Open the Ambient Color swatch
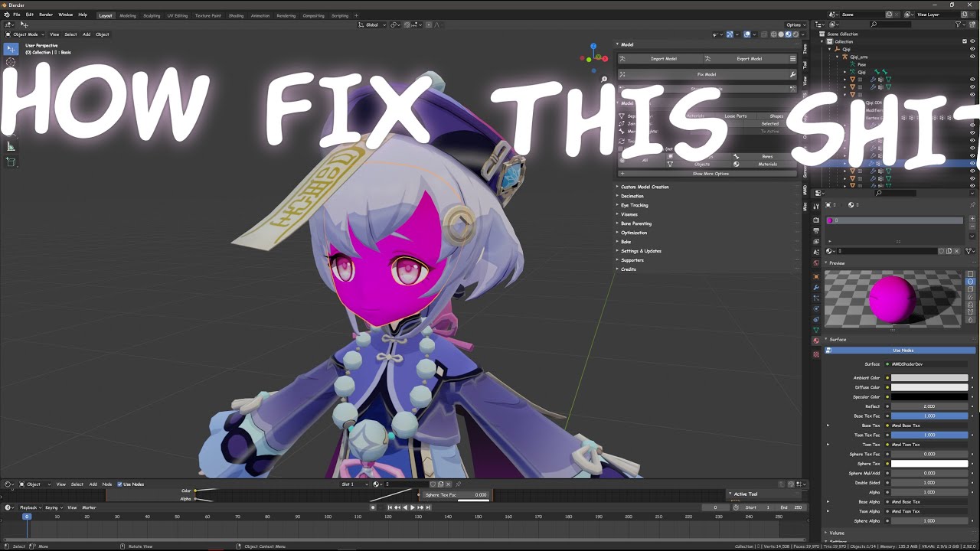Viewport: 980px width, 551px height. click(929, 377)
